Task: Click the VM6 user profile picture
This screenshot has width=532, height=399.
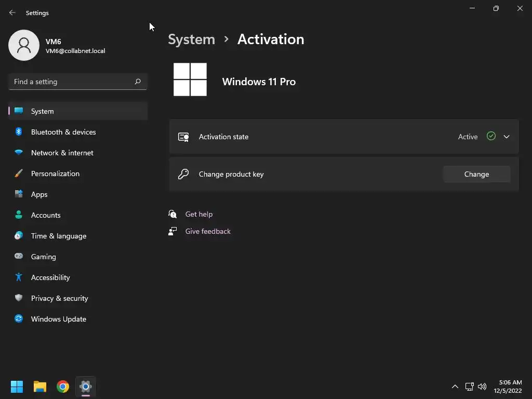Action: 24,45
